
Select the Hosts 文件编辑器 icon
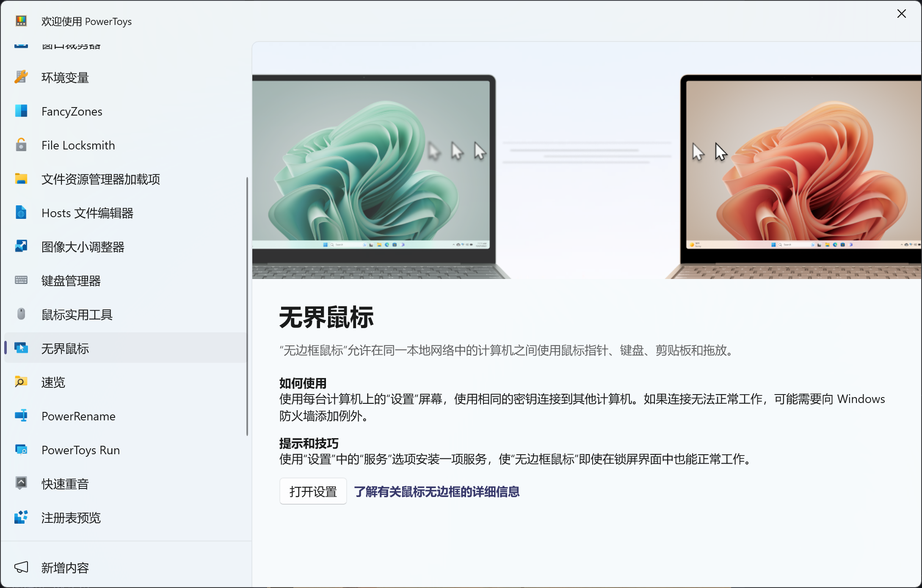coord(21,213)
